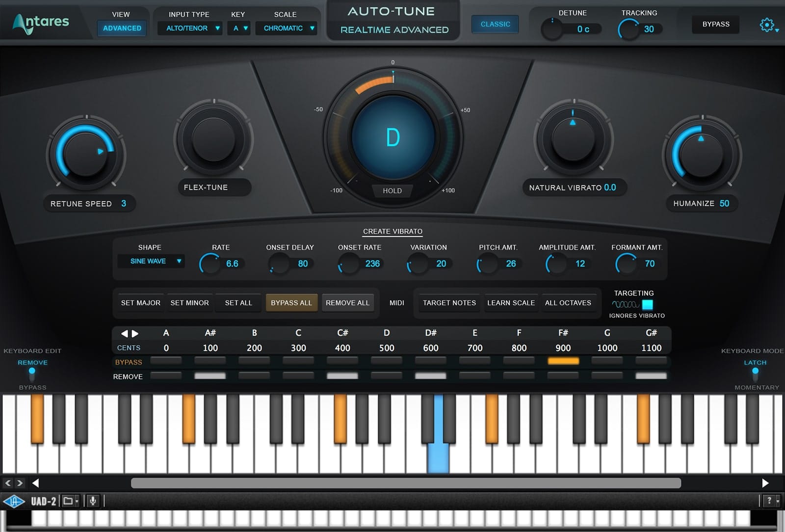Click the Retune Speed knob

click(x=86, y=154)
